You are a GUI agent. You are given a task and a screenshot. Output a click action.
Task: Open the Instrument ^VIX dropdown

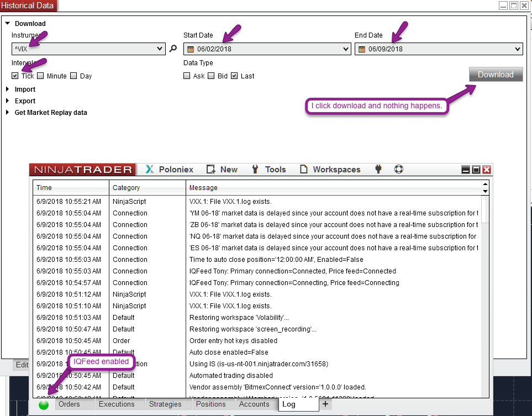coord(88,49)
